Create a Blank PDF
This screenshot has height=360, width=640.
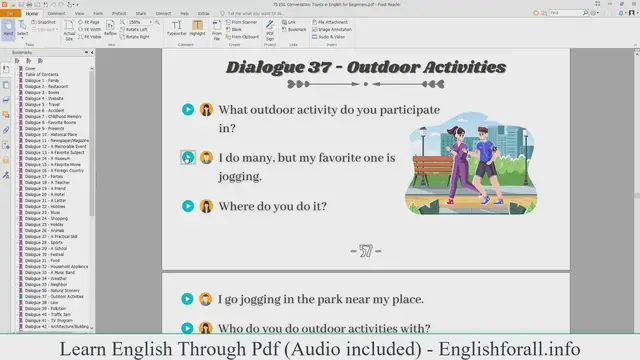coord(233,29)
